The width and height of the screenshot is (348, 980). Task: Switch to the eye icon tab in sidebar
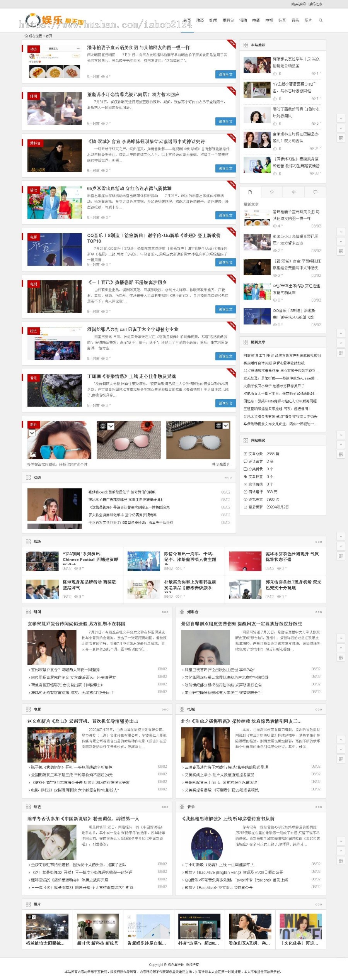(x=293, y=192)
